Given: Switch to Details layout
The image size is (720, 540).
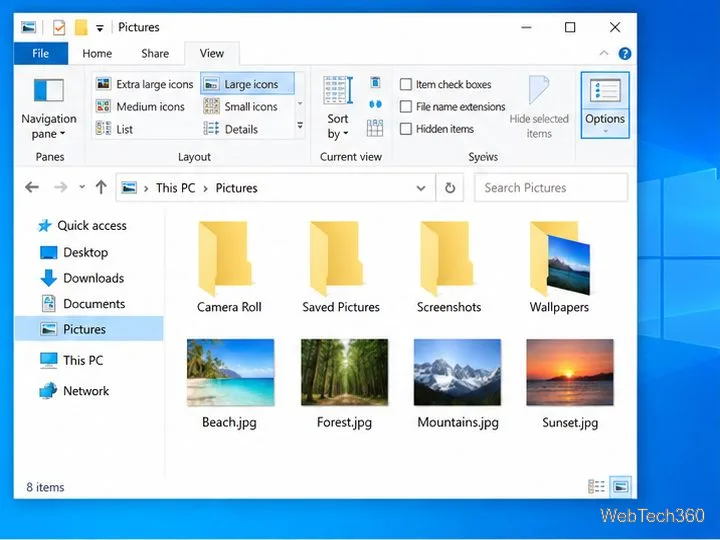Looking at the screenshot, I should pyautogui.click(x=231, y=129).
